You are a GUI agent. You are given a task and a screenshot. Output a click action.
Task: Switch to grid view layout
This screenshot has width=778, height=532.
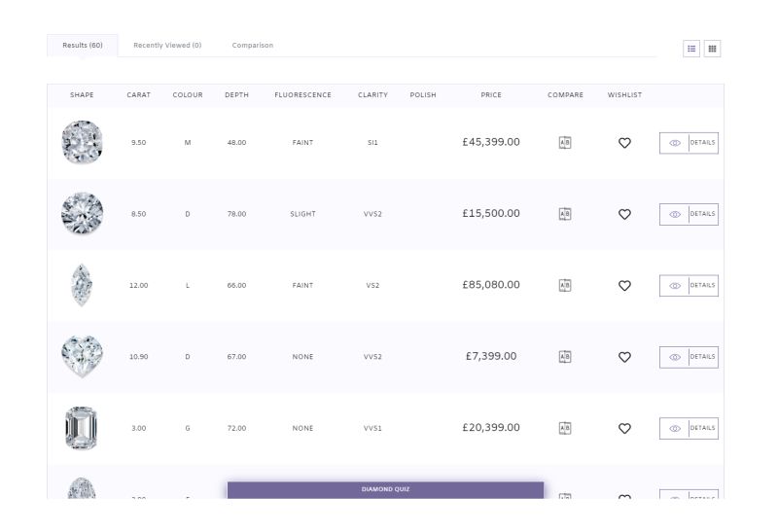[x=712, y=48]
